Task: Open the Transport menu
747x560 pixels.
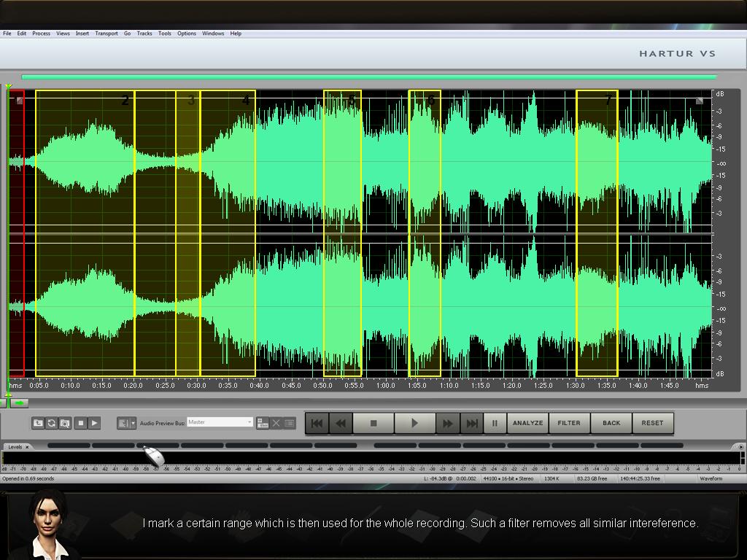Action: 107,34
